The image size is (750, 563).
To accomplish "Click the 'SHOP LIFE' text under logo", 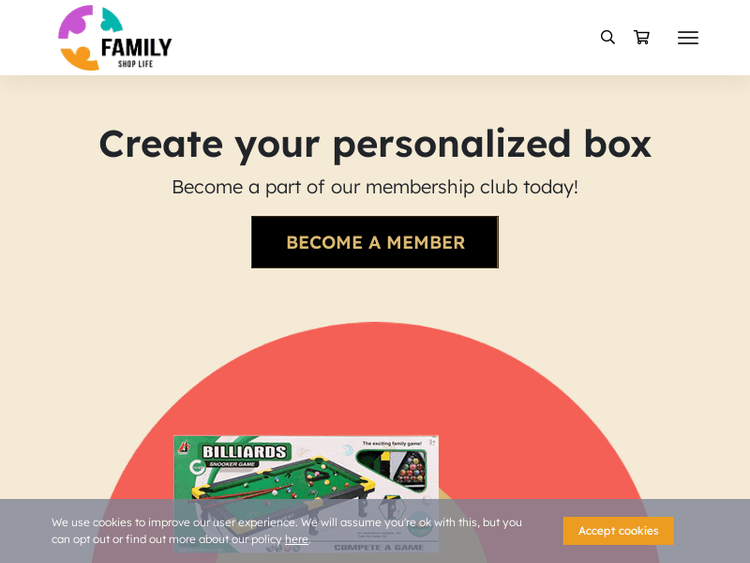I will click(135, 64).
